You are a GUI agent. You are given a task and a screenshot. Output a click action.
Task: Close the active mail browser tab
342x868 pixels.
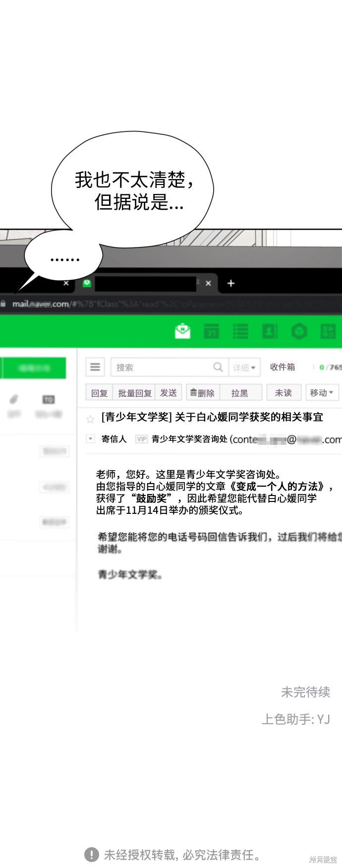click(208, 283)
